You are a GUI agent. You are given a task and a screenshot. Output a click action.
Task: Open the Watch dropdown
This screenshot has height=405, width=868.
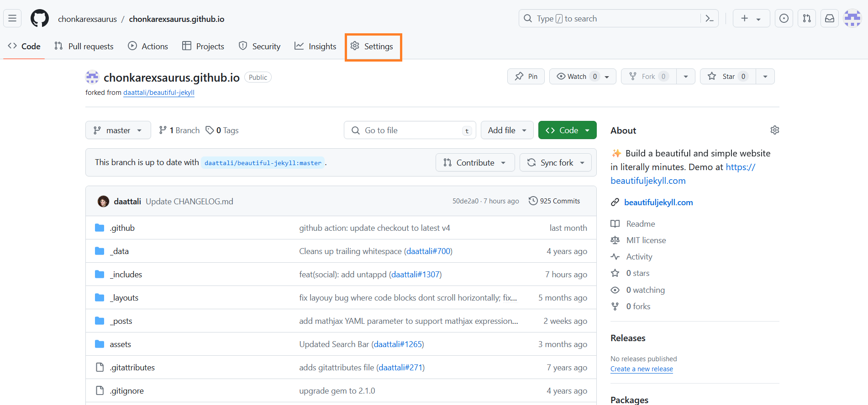(x=583, y=76)
